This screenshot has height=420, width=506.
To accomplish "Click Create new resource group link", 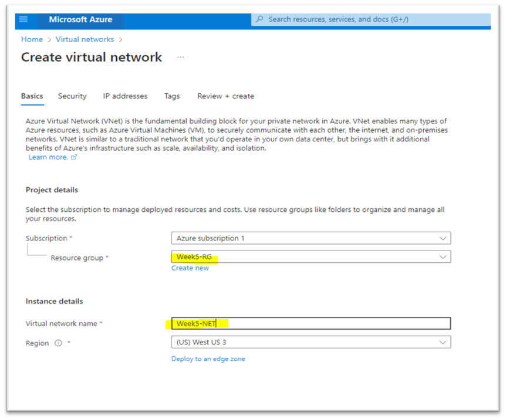I will click(190, 268).
